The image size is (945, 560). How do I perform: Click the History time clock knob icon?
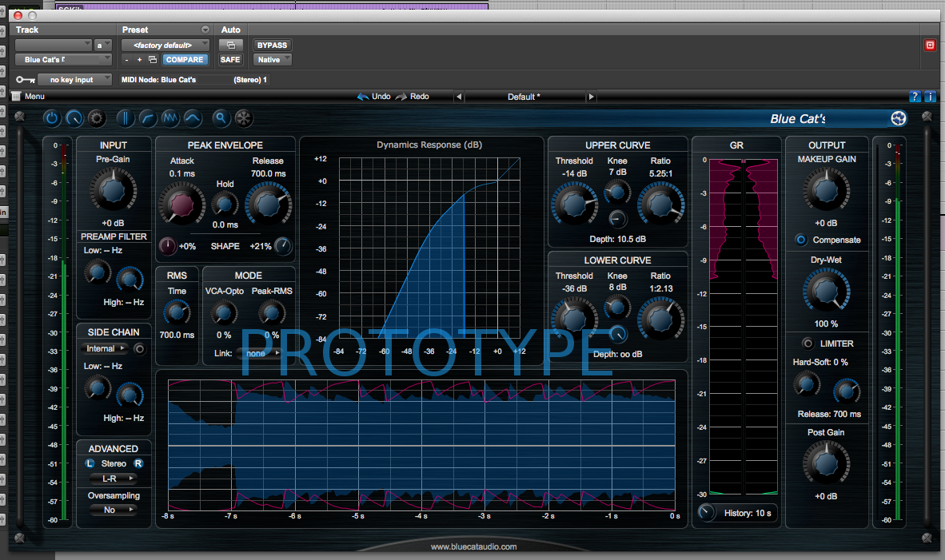pos(706,512)
